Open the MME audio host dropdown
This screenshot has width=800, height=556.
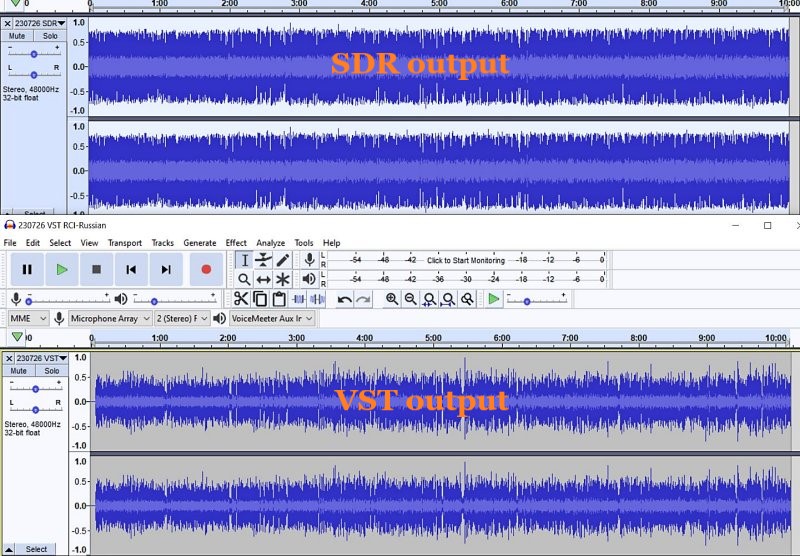tap(29, 318)
